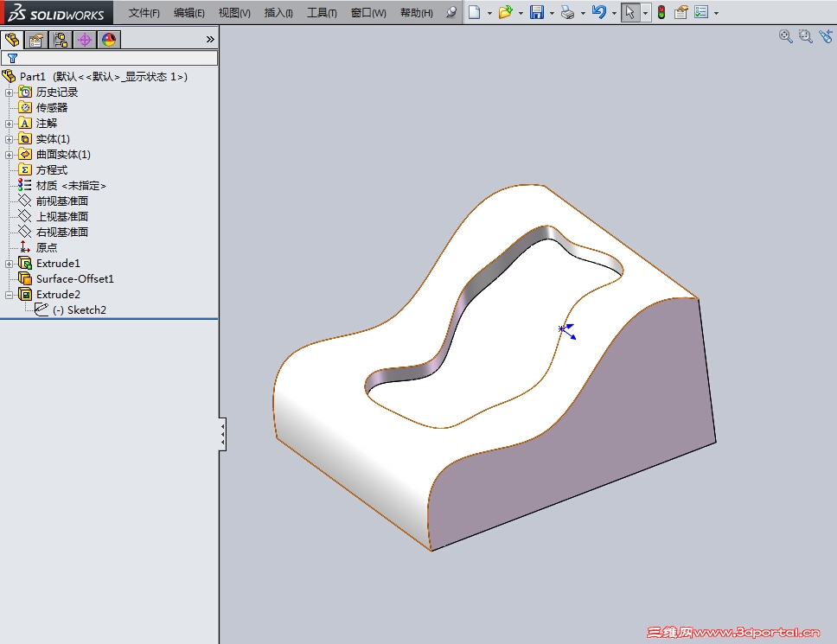This screenshot has width=837, height=644.
Task: Collapse the feature tree panel handle
Action: click(222, 434)
